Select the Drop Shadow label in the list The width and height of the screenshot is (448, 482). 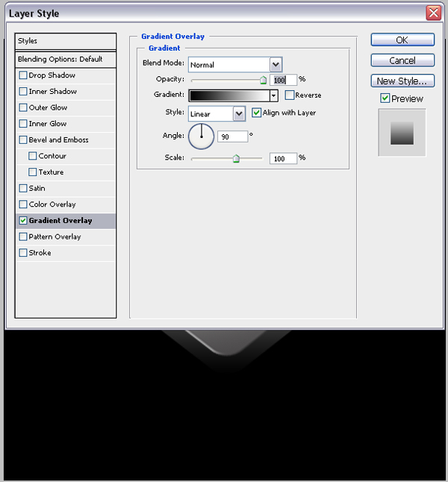pos(52,75)
